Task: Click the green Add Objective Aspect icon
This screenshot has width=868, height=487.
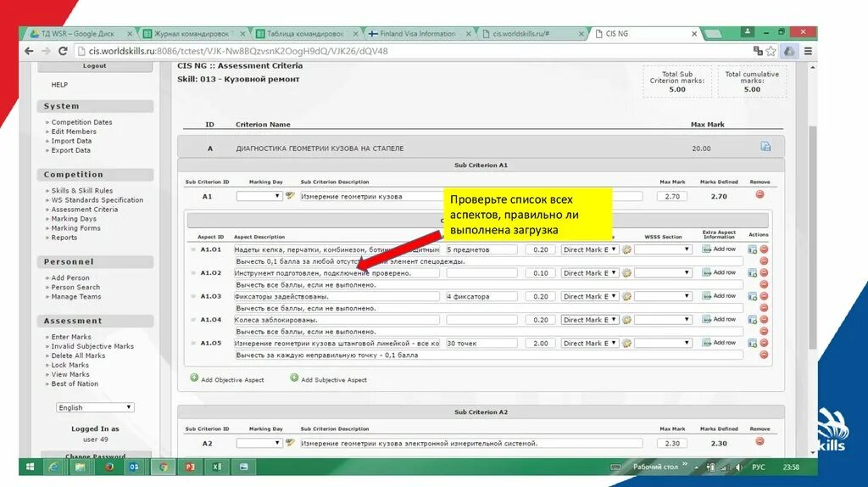Action: tap(194, 378)
